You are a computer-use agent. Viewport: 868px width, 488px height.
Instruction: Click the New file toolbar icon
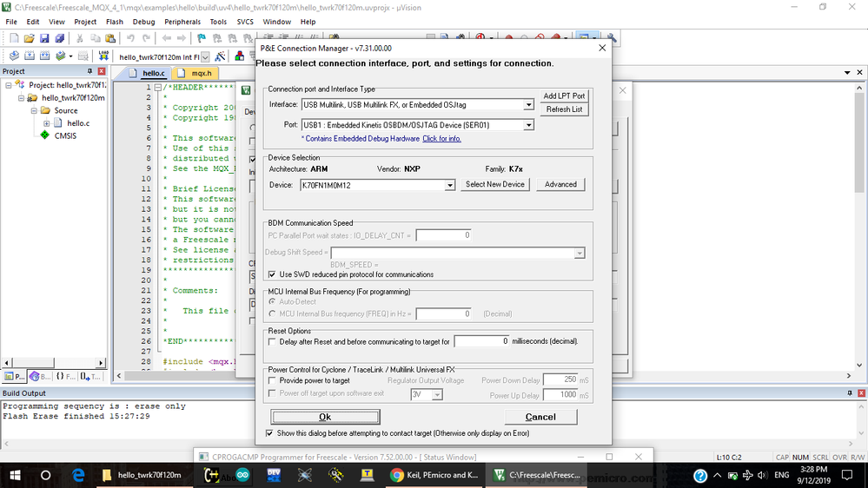[x=14, y=38]
